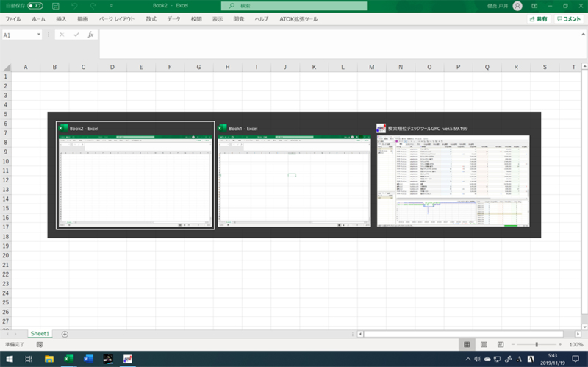Click the 100% zoom level text
Screen dimensions: 588x367
click(576, 344)
